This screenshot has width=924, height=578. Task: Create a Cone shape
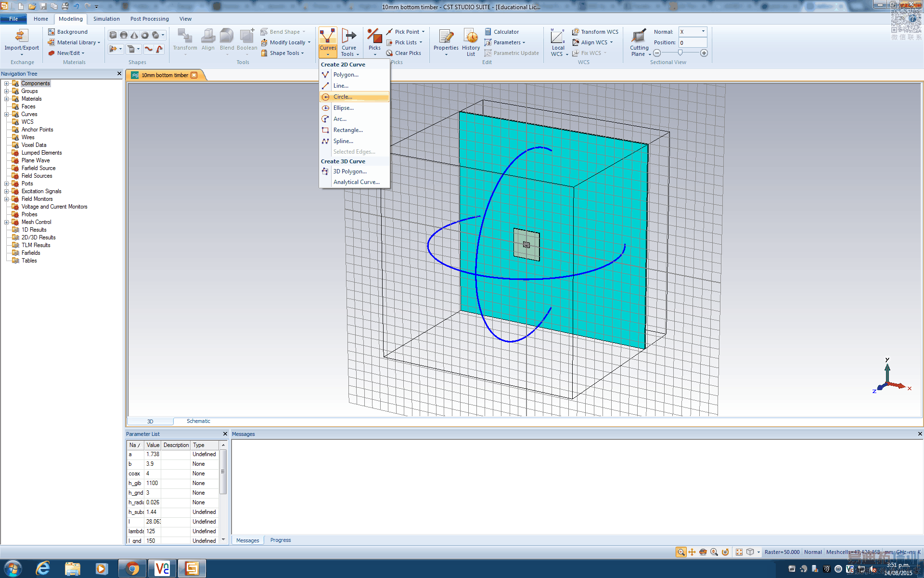[x=134, y=35]
